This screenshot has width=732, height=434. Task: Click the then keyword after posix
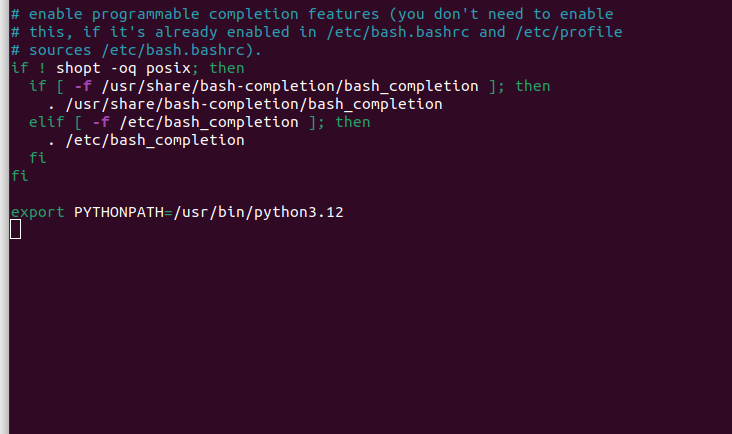click(227, 68)
